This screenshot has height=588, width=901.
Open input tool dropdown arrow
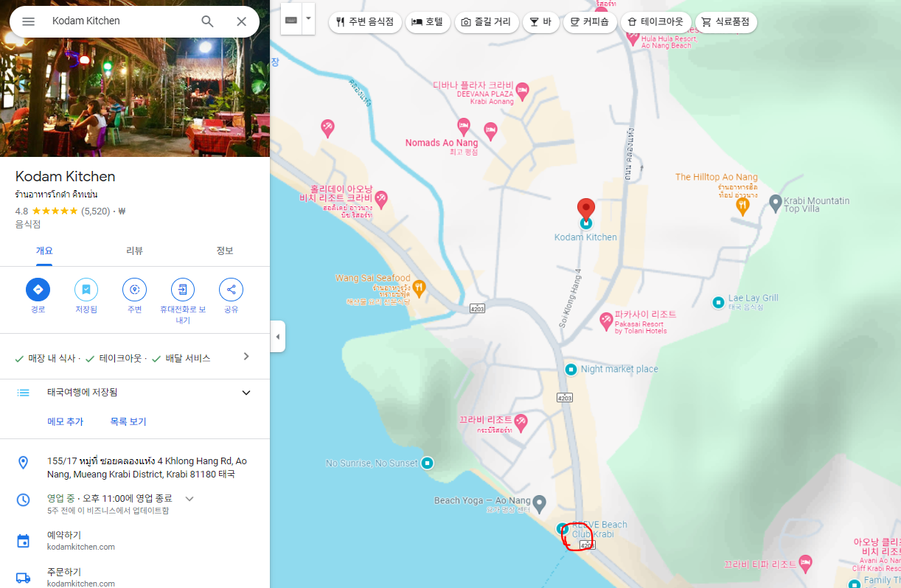[x=308, y=18]
